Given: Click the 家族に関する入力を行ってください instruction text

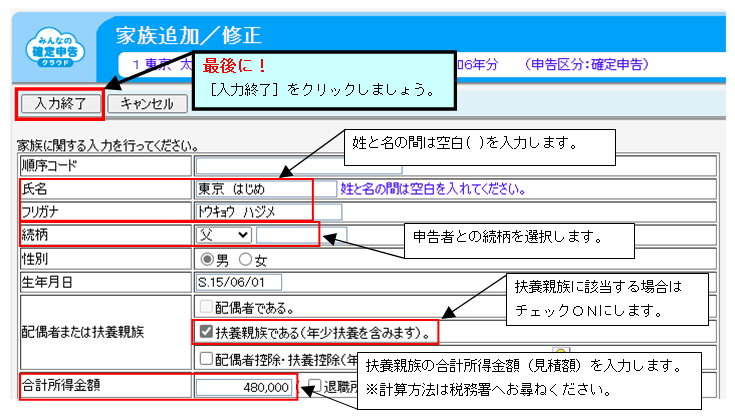Looking at the screenshot, I should [x=107, y=146].
